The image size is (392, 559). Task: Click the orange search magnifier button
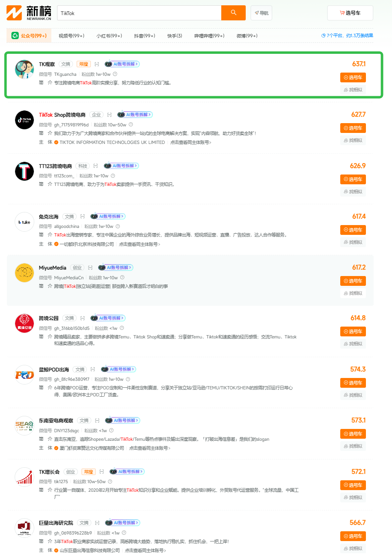pyautogui.click(x=233, y=13)
